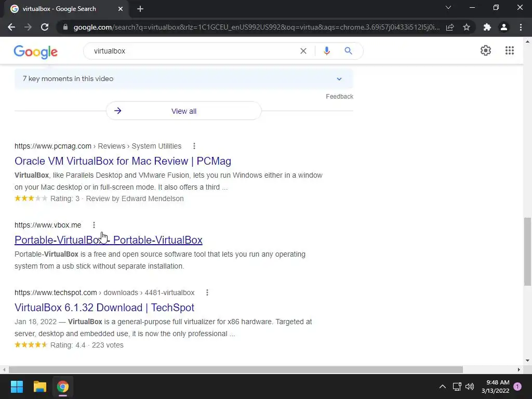This screenshot has width=532, height=399.
Task: Reload the current page
Action: 45,27
